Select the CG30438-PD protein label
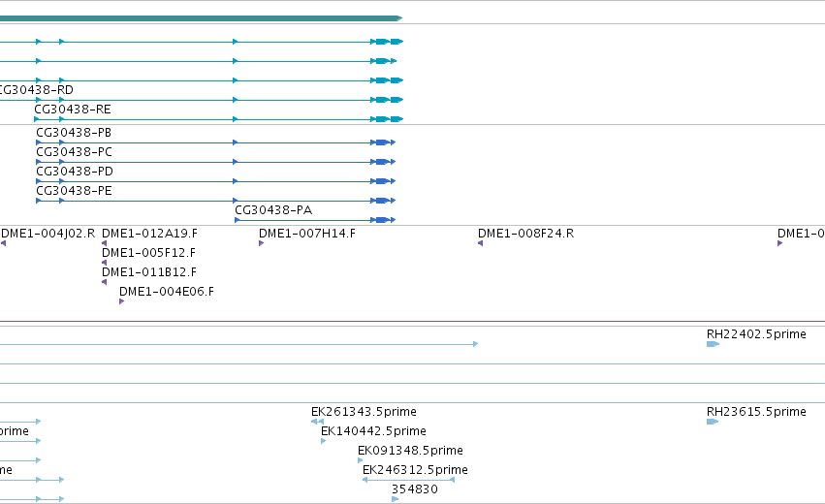This screenshot has height=504, width=825. click(75, 172)
